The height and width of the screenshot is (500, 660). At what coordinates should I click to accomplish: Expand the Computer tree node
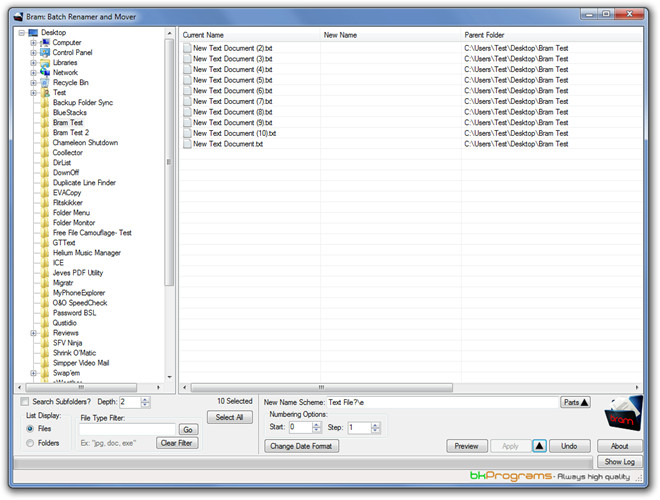point(33,43)
